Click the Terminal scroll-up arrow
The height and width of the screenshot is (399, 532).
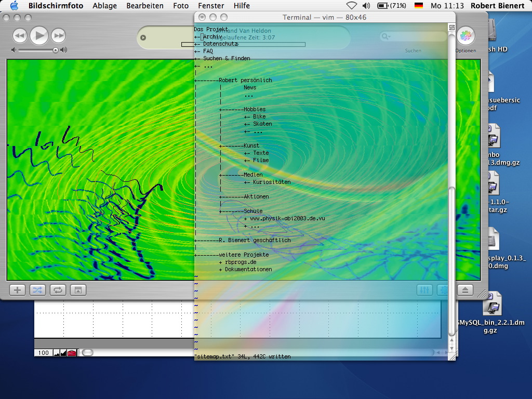451,340
